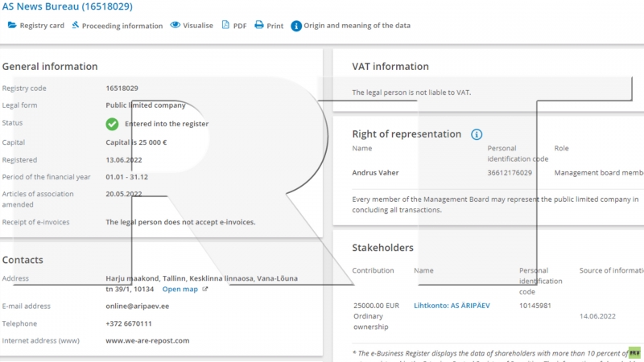Click the green checkmark status icon

click(x=112, y=124)
